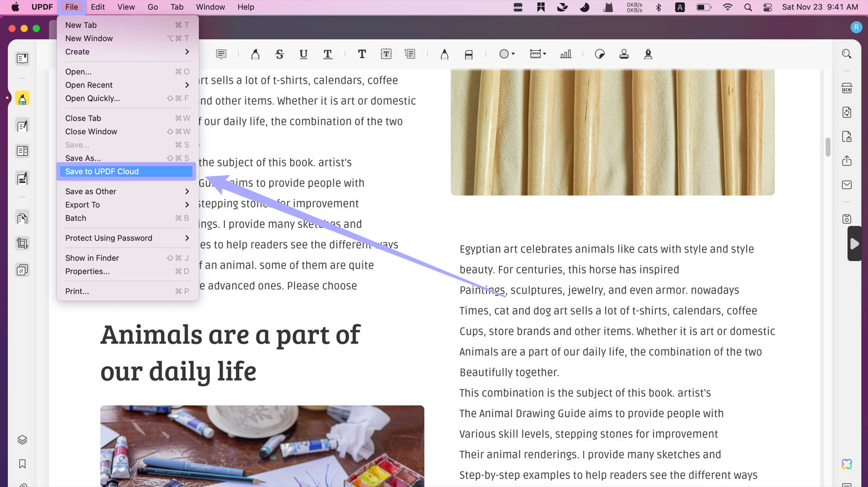Open the measure tool dropdown
The width and height of the screenshot is (868, 487).
pos(538,54)
